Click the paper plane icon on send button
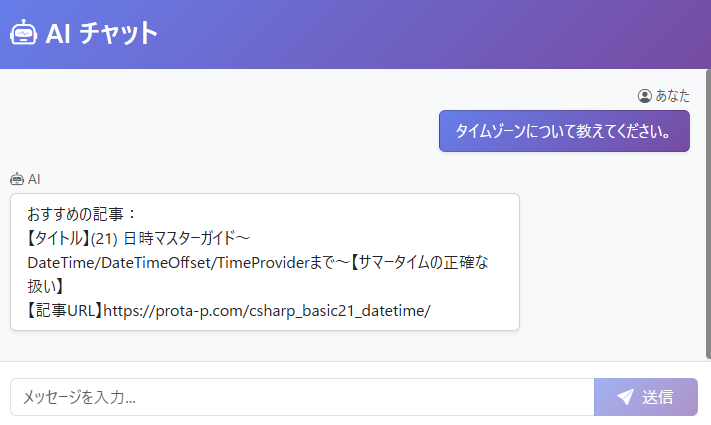 (x=625, y=397)
